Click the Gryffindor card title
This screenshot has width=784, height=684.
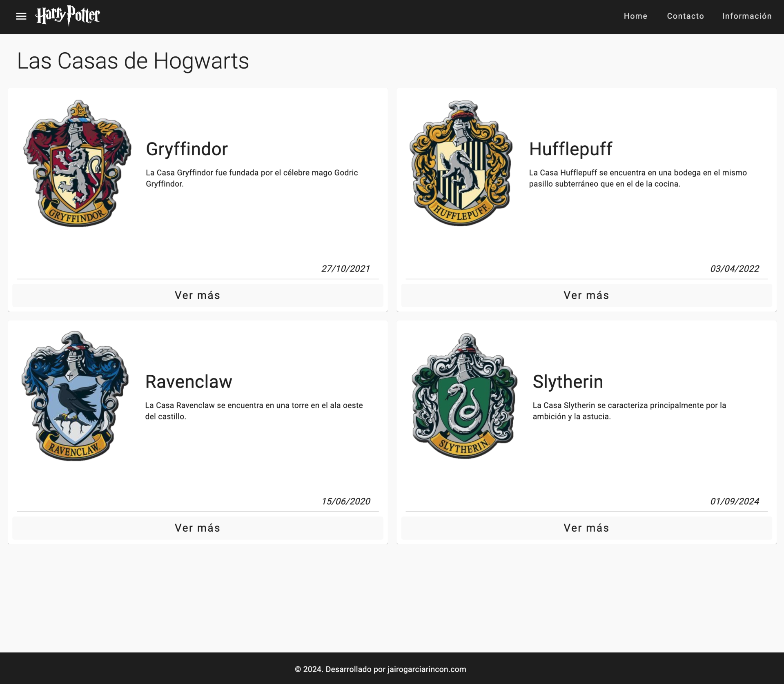(x=187, y=149)
